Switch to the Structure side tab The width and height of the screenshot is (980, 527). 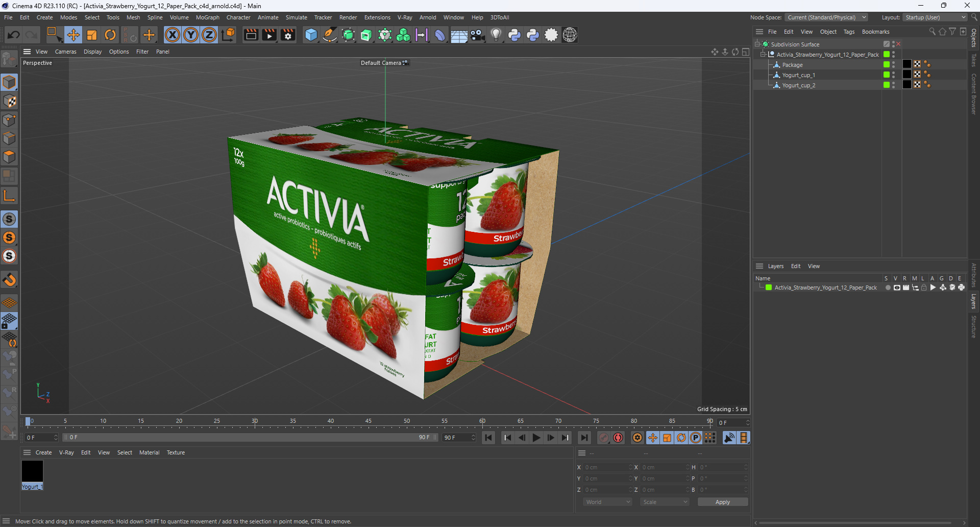pyautogui.click(x=974, y=327)
